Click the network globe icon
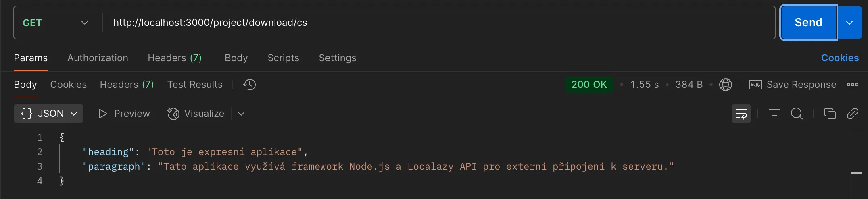This screenshot has height=199, width=868. click(725, 85)
